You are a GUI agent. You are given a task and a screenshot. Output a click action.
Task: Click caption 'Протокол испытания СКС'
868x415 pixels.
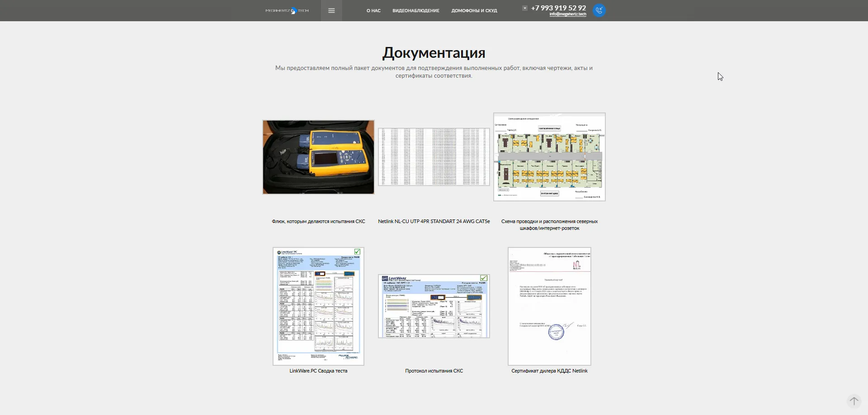click(434, 371)
